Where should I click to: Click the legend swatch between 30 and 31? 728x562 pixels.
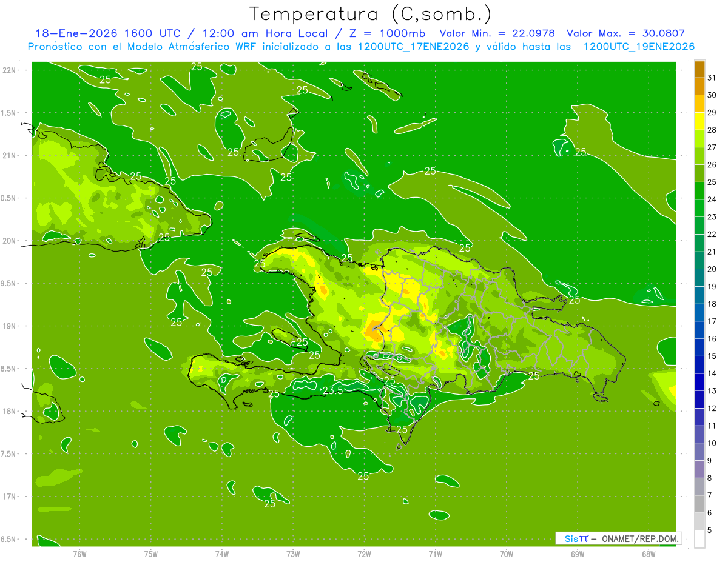point(699,86)
